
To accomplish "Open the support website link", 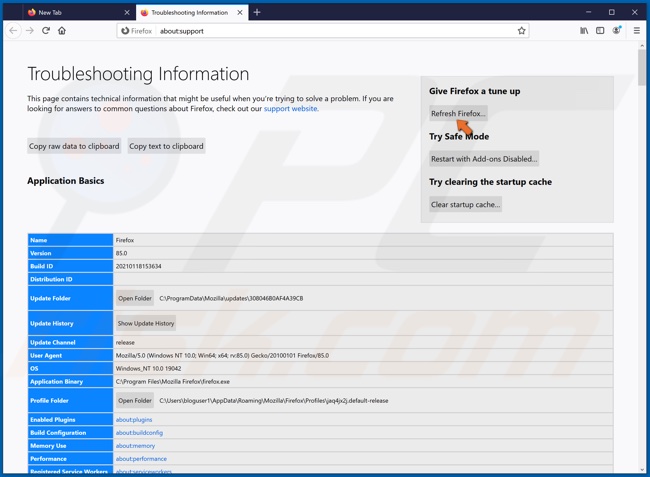I will tap(290, 109).
